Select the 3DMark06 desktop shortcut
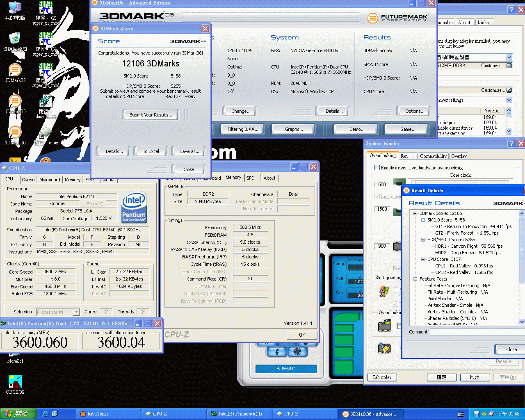525x420 pixels. pyautogui.click(x=15, y=136)
